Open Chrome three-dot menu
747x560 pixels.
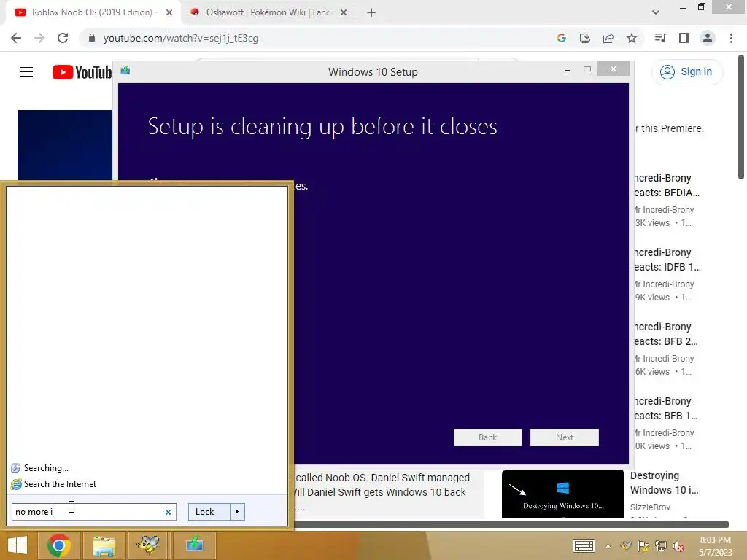[731, 38]
